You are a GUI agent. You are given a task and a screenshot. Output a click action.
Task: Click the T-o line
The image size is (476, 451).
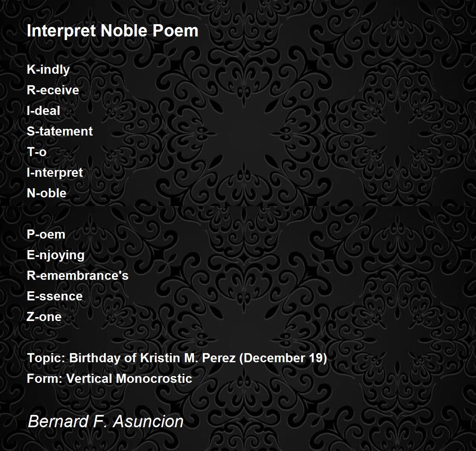coord(37,152)
